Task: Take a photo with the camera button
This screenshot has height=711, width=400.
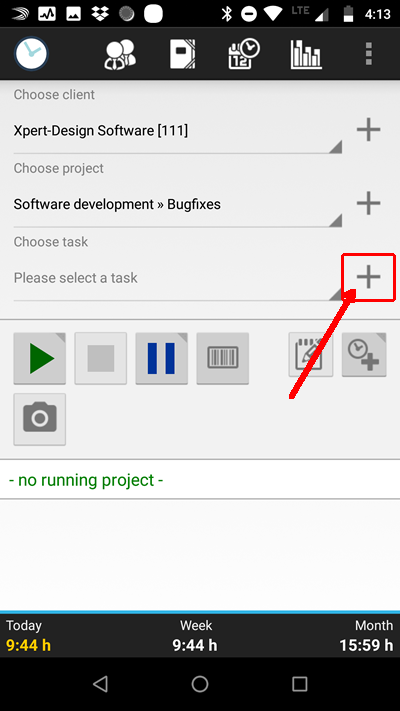Action: [40, 419]
